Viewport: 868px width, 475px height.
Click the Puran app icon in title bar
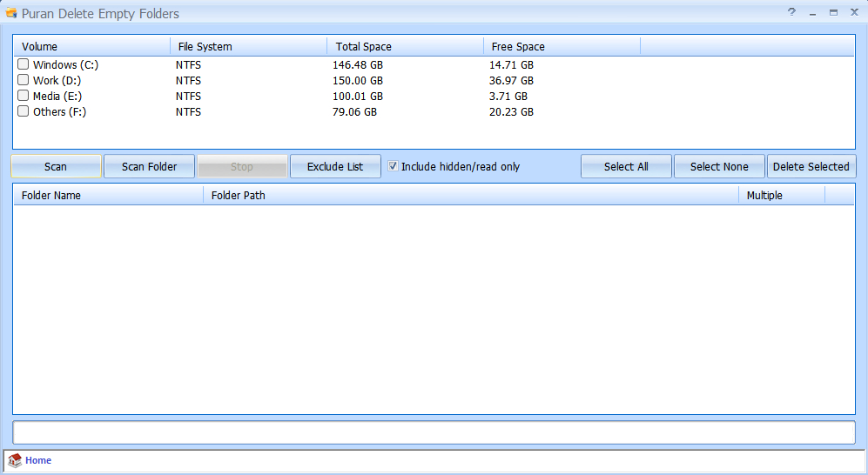[x=12, y=13]
